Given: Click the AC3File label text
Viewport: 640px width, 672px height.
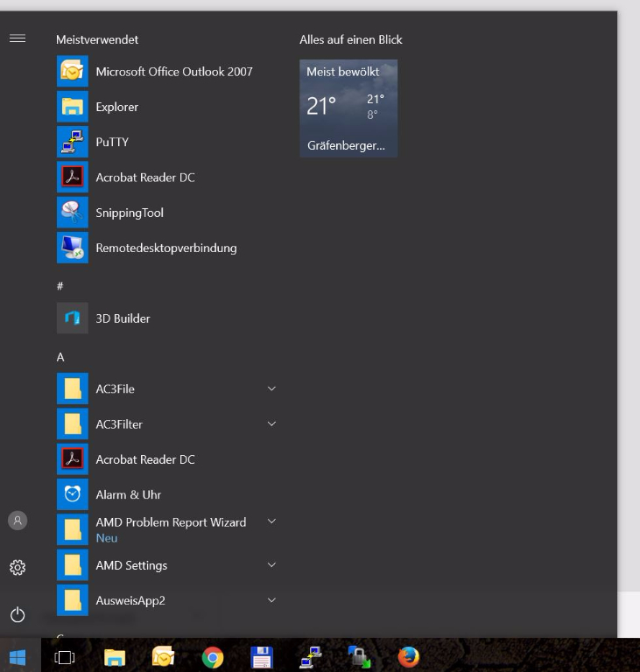Looking at the screenshot, I should pyautogui.click(x=116, y=389).
